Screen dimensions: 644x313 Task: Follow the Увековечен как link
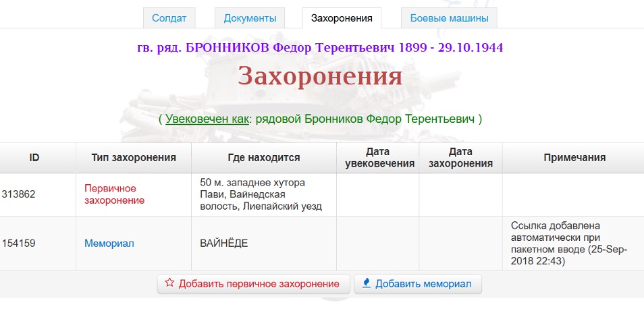tap(207, 119)
